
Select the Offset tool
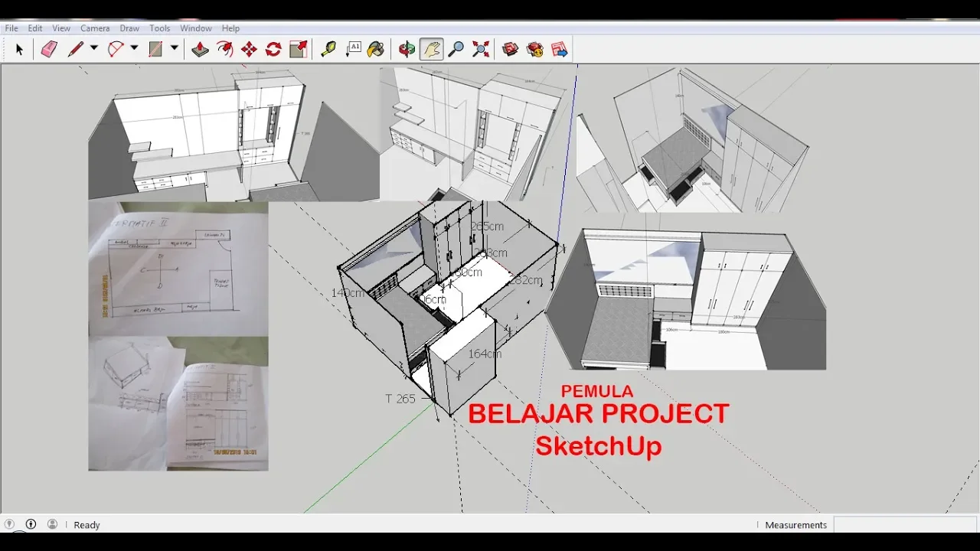click(224, 50)
